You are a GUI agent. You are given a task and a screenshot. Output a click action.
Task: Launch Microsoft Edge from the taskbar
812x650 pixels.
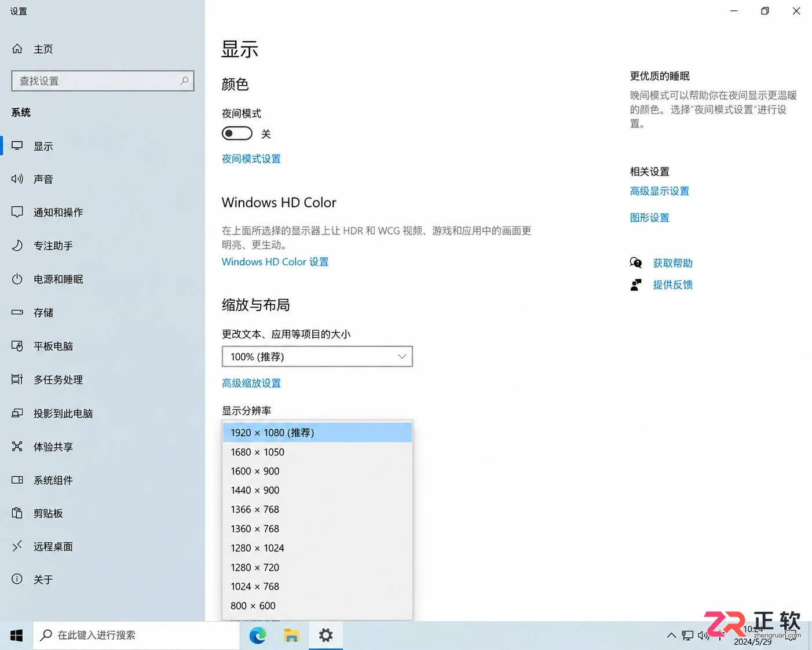pos(258,636)
